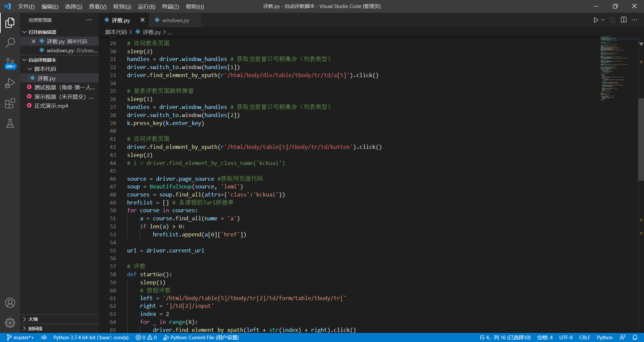Screen dimensions: 644x342
Task: Close 评教.py in open editors list
Action: coord(34,41)
